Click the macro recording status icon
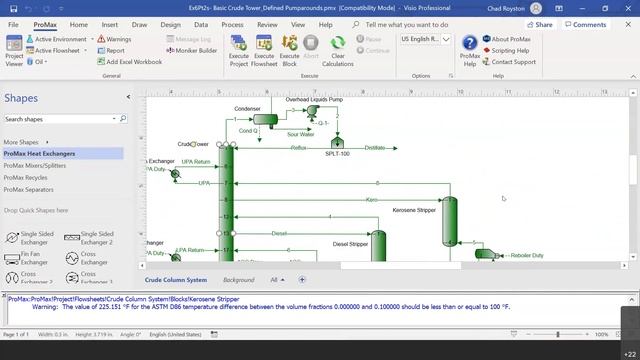The height and width of the screenshot is (360, 640). [214, 334]
